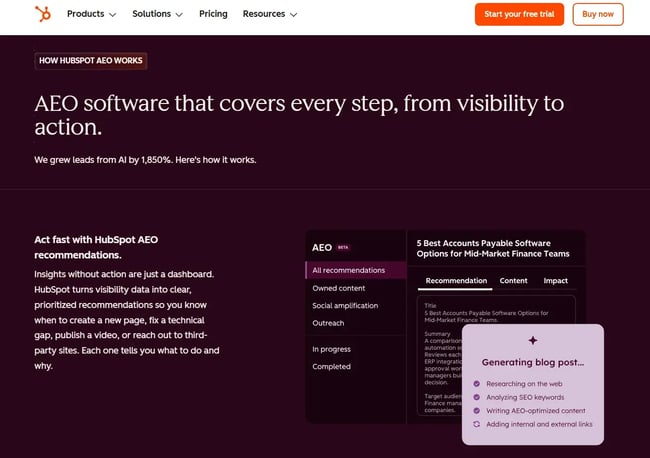
Task: Click Start your free trial button
Action: pos(519,14)
